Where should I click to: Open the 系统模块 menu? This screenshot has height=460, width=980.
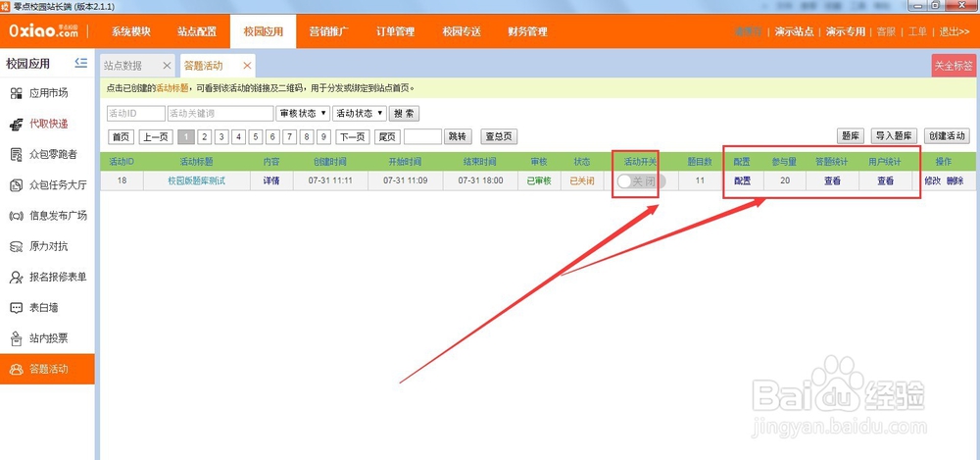click(x=131, y=31)
